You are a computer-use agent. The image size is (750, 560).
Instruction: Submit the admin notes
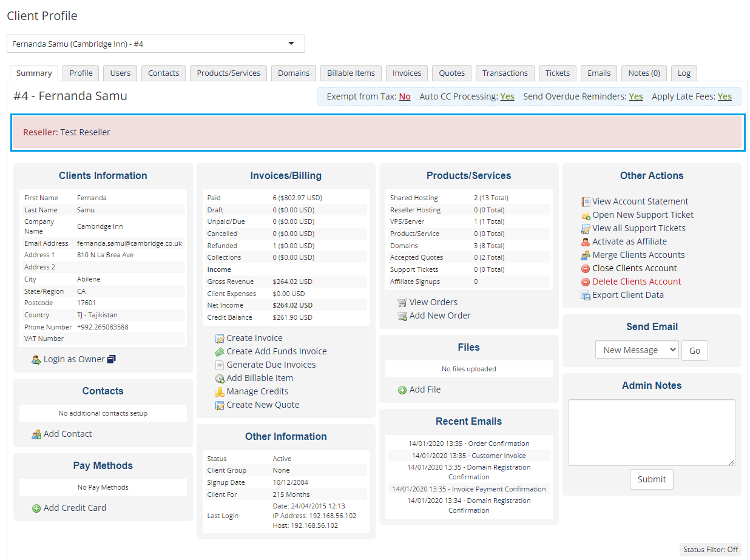(652, 479)
